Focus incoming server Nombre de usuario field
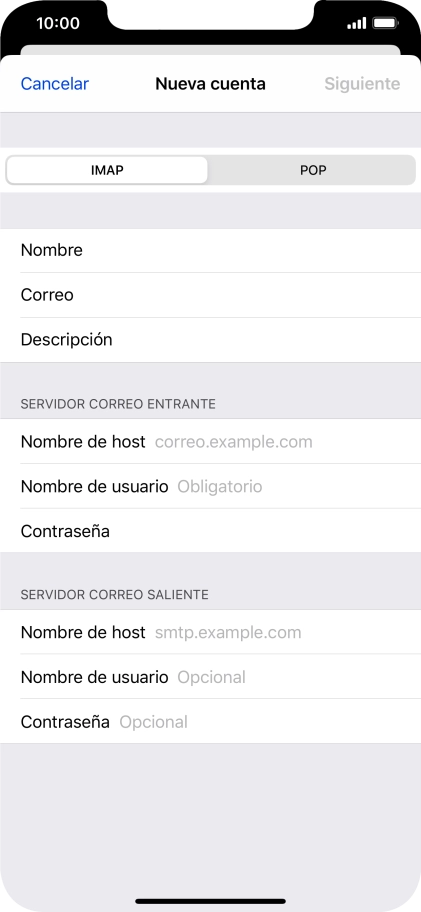This screenshot has height=912, width=421. (210, 486)
